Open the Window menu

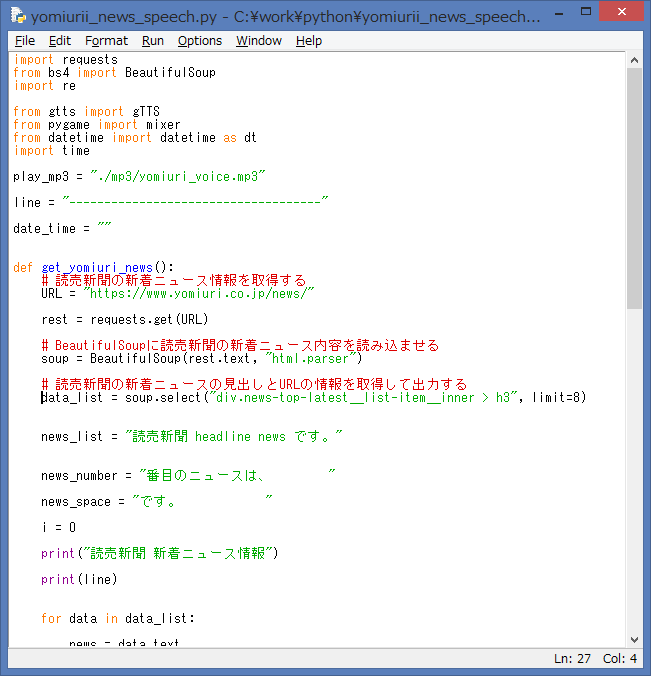pos(259,41)
